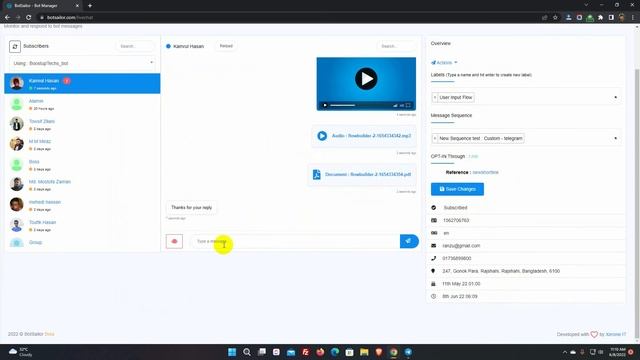Search within the conversation messages

coord(396,46)
